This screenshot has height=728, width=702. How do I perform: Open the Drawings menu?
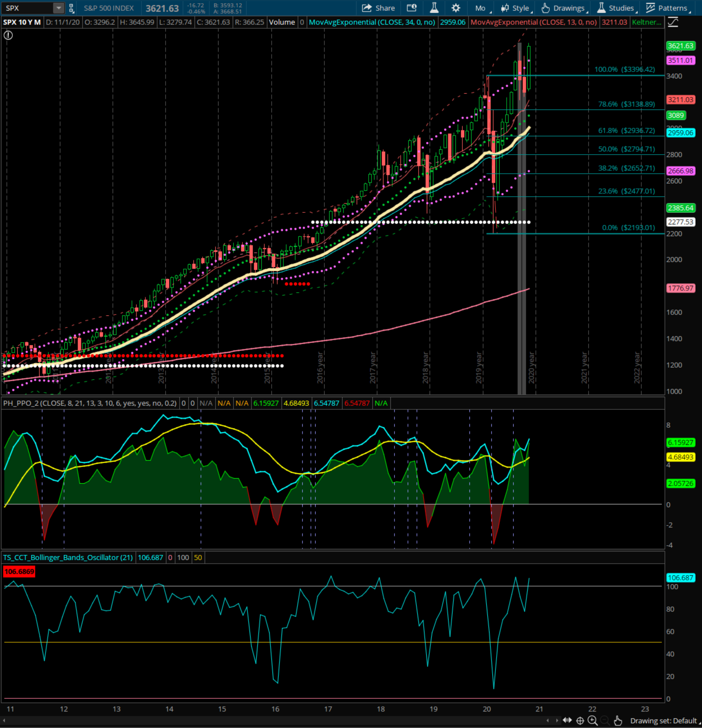click(564, 8)
